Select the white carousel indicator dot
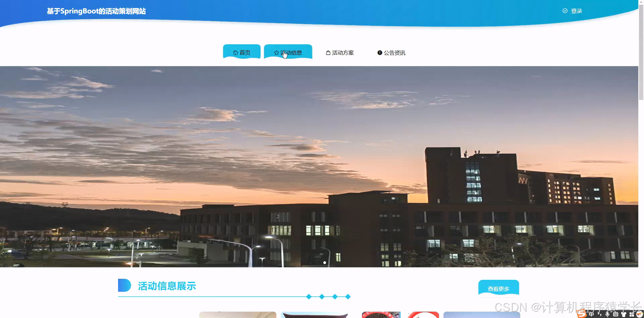 [x=325, y=263]
